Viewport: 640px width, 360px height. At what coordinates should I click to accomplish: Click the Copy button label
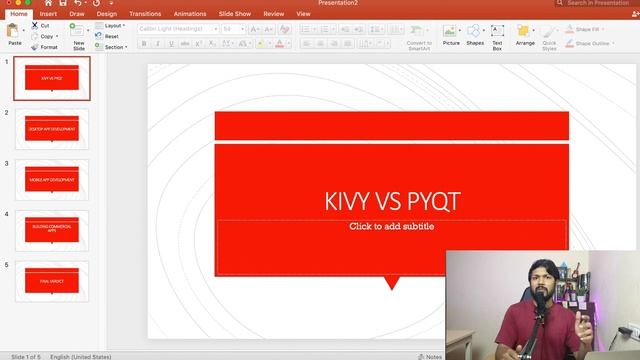47,36
